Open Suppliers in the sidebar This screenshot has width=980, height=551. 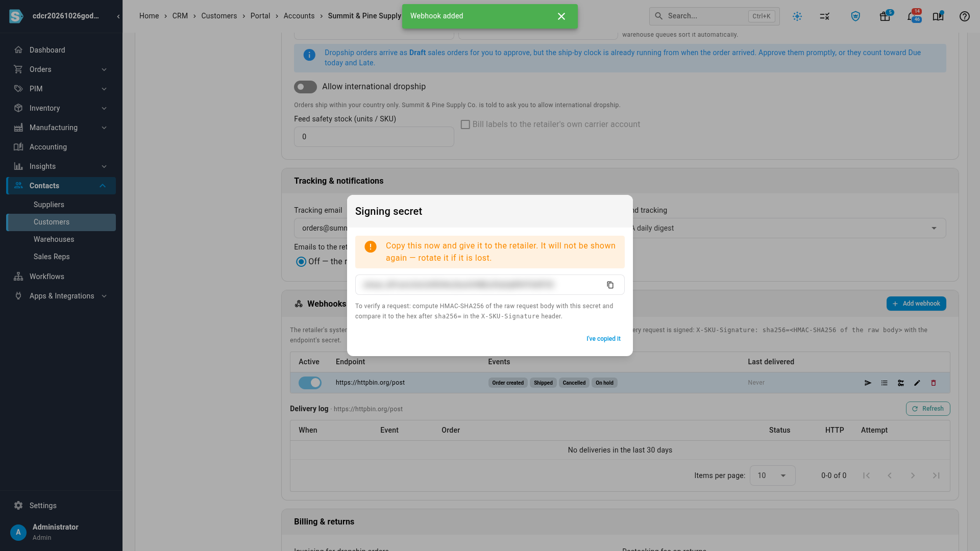61,205
